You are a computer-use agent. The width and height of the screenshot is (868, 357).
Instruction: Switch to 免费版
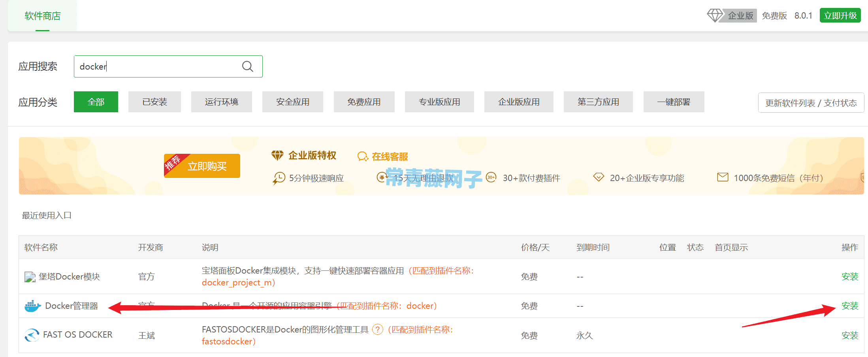click(x=774, y=15)
